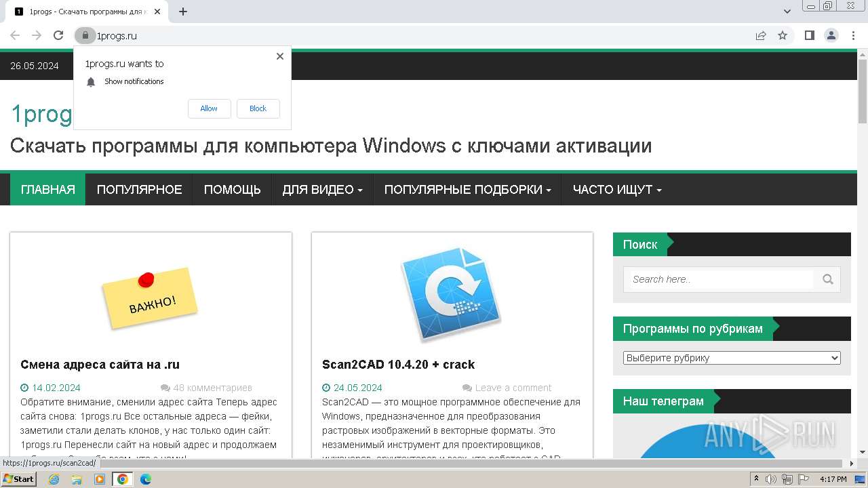
Task: Submit search with the magnifier icon
Action: point(827,279)
